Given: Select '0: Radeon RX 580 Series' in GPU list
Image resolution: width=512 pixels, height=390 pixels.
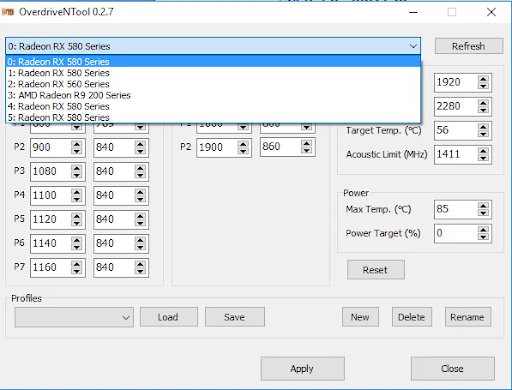Looking at the screenshot, I should pyautogui.click(x=213, y=62).
